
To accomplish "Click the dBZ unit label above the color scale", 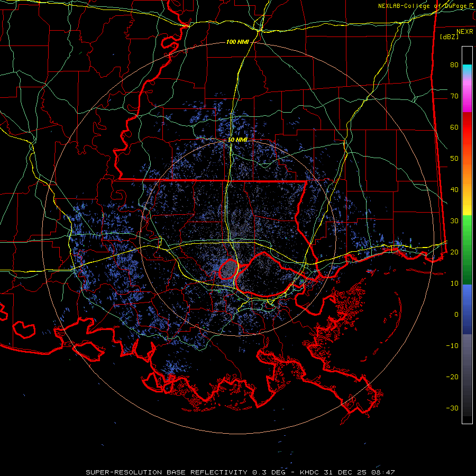I will click(x=449, y=36).
